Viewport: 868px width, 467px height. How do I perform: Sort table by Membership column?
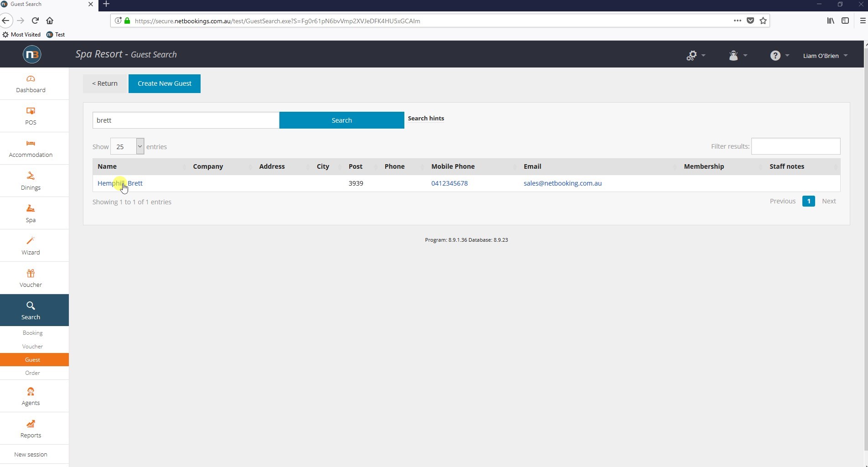point(722,166)
